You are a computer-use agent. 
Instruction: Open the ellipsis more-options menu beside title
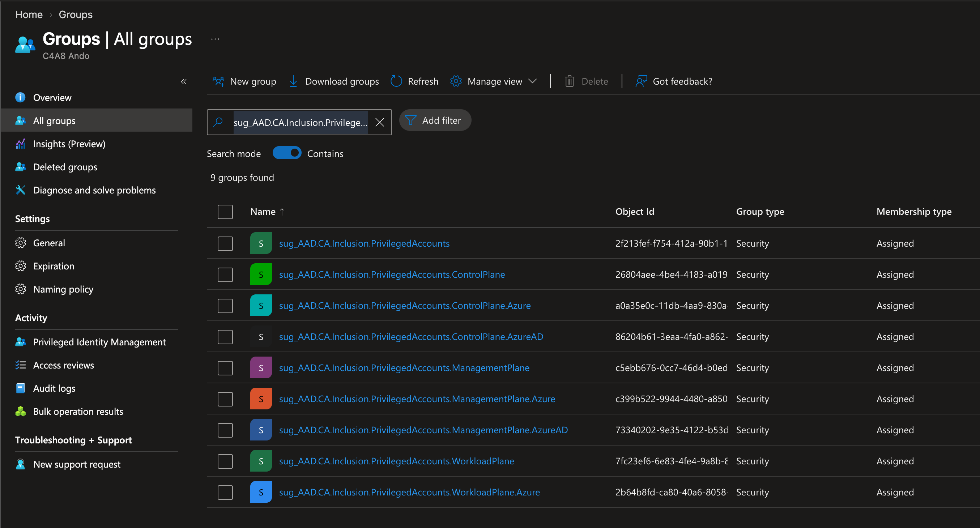pyautogui.click(x=215, y=39)
